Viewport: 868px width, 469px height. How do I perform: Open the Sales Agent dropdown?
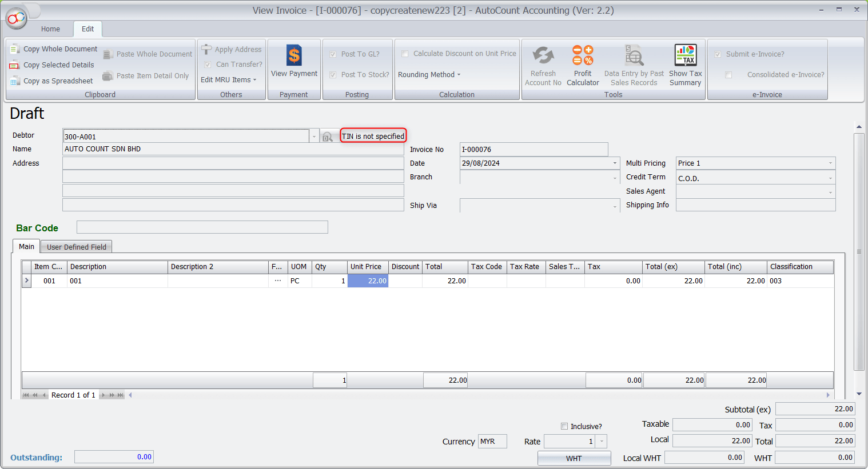830,192
